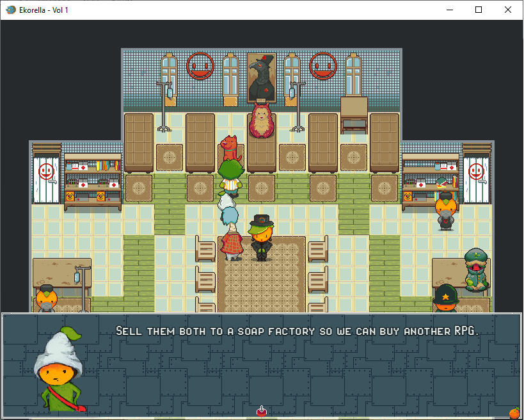Click the 'Ekorella - Vol 1' window title

(44, 10)
